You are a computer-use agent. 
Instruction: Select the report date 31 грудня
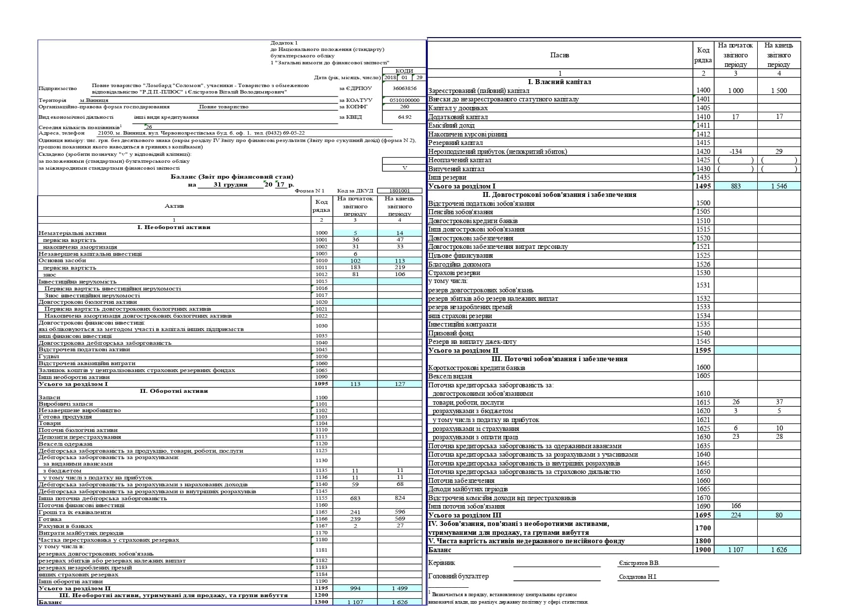point(230,185)
